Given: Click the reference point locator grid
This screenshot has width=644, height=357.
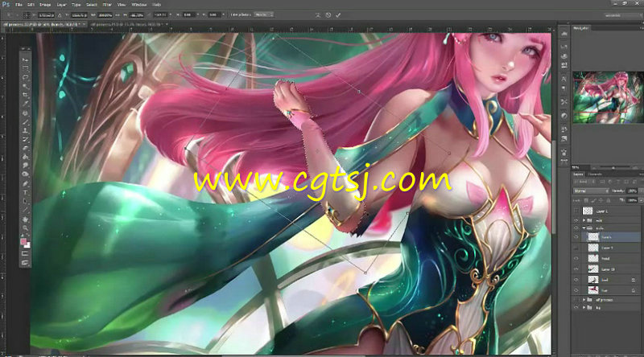Looking at the screenshot, I should (x=27, y=14).
